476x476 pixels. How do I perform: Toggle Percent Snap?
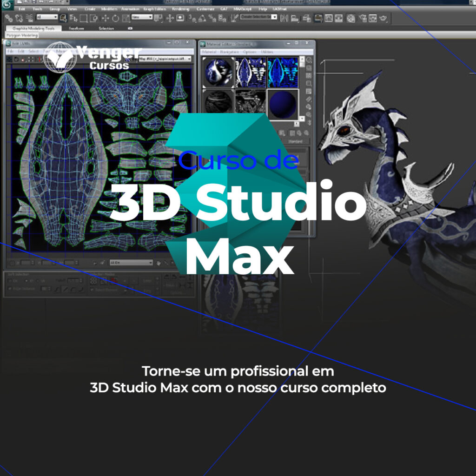212,19
